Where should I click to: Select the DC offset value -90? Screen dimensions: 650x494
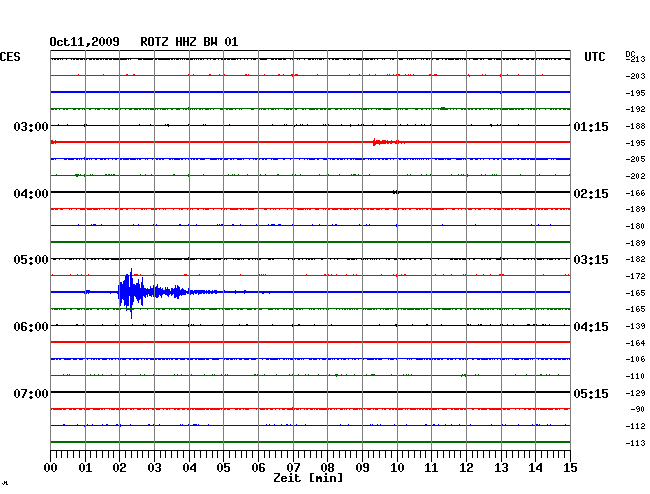[x=638, y=409]
